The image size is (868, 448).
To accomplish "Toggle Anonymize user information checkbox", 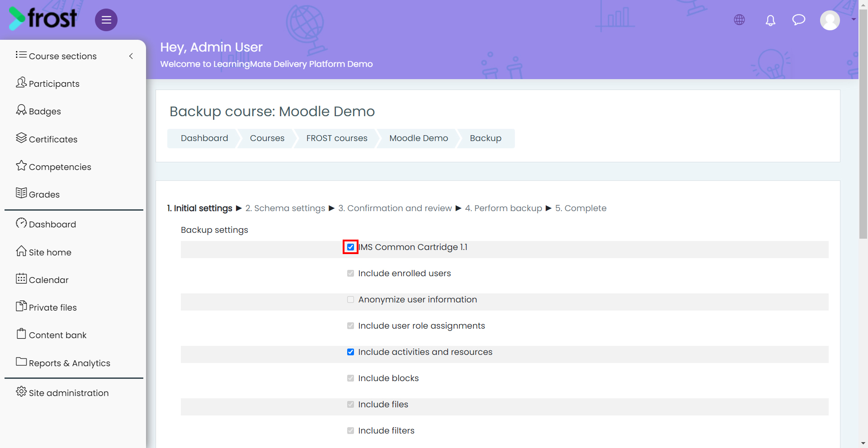I will [x=350, y=300].
